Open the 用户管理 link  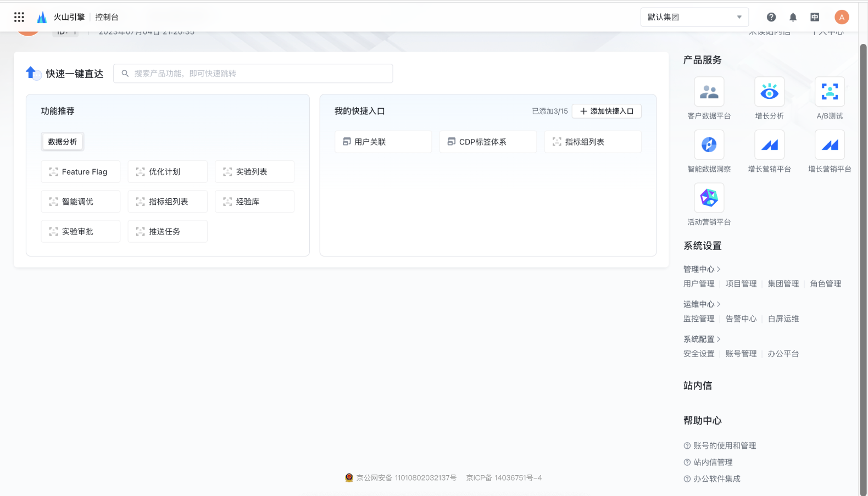point(699,284)
